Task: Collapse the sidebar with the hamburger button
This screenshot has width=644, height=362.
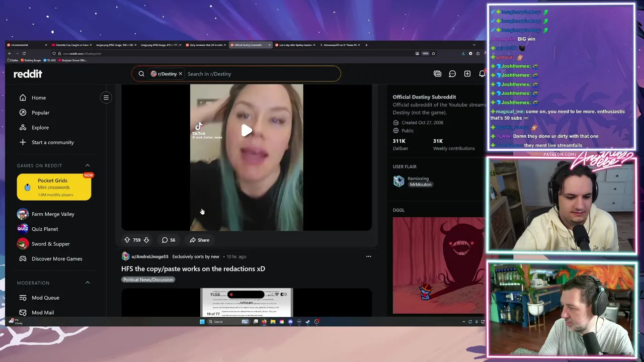Action: click(x=106, y=98)
